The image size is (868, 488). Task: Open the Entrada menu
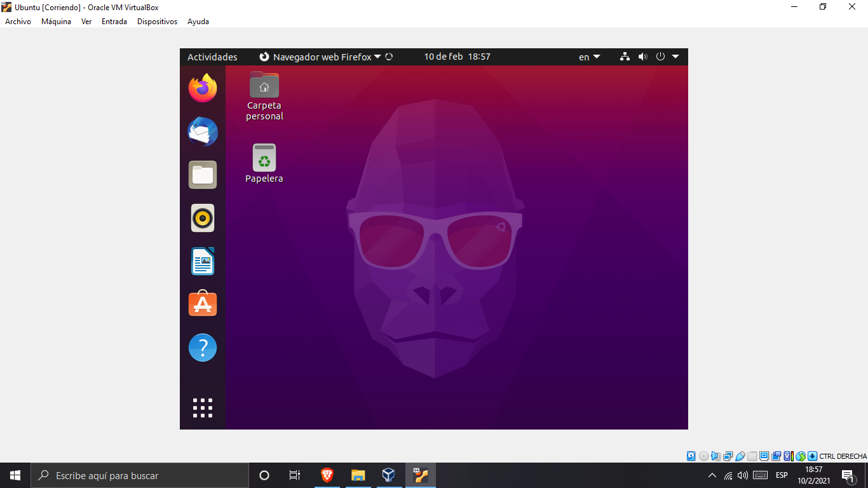(114, 22)
